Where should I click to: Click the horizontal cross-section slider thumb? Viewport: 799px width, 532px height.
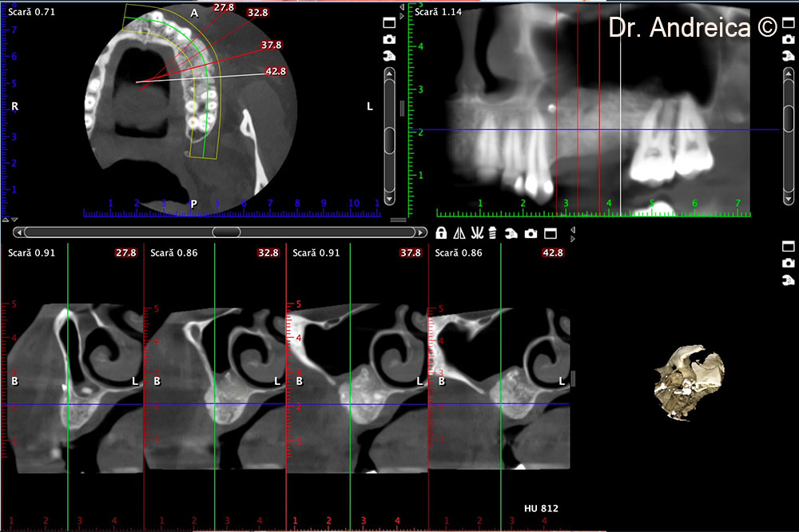click(226, 232)
